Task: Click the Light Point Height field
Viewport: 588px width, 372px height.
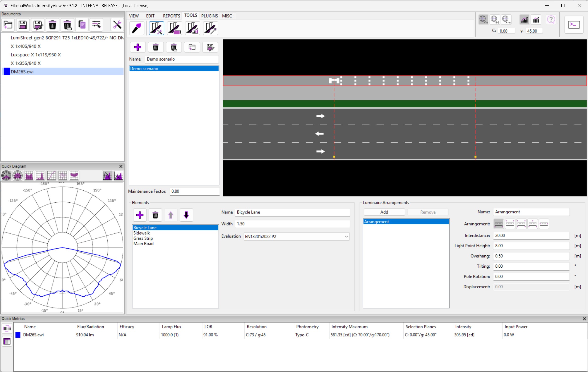Action: (531, 246)
